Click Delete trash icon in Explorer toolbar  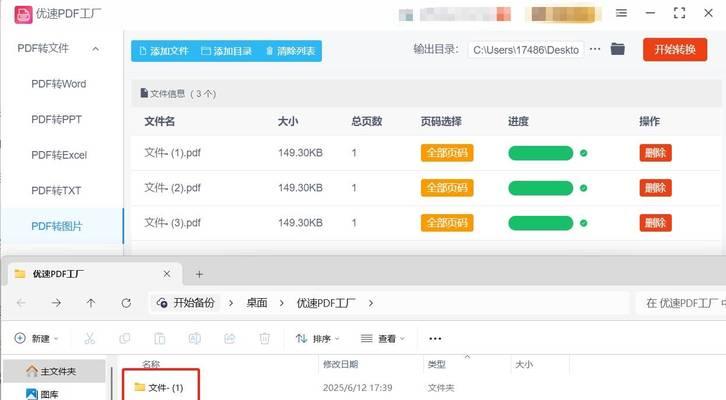[264, 338]
